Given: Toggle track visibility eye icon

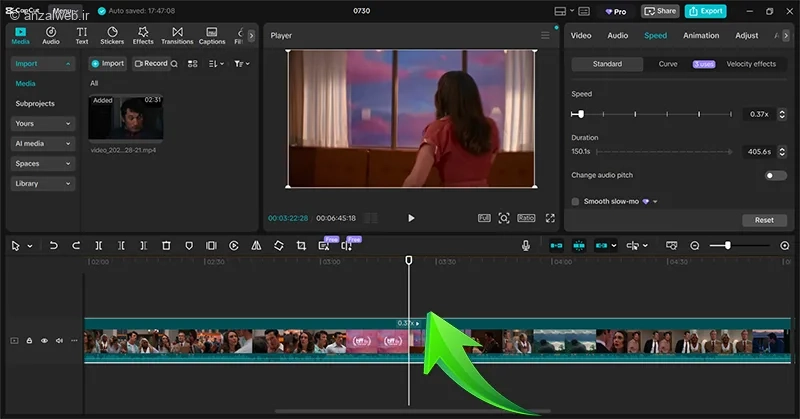Looking at the screenshot, I should tap(44, 341).
